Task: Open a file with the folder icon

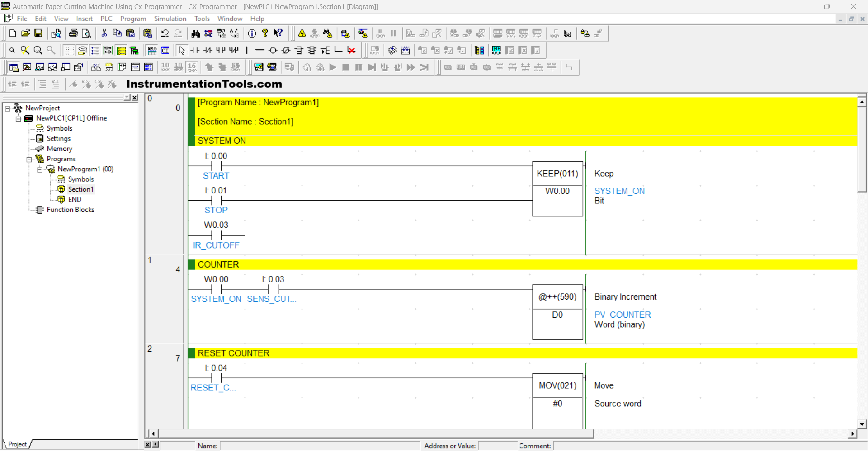Action: [x=26, y=33]
